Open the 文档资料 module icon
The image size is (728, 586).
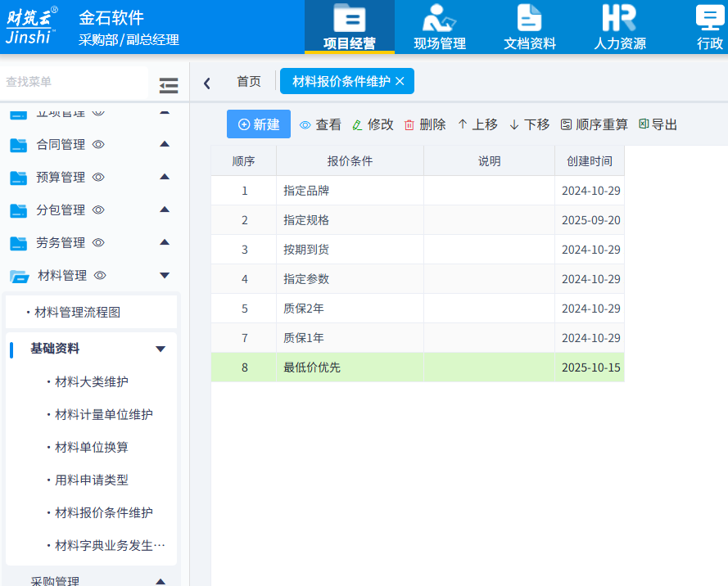coord(529,19)
